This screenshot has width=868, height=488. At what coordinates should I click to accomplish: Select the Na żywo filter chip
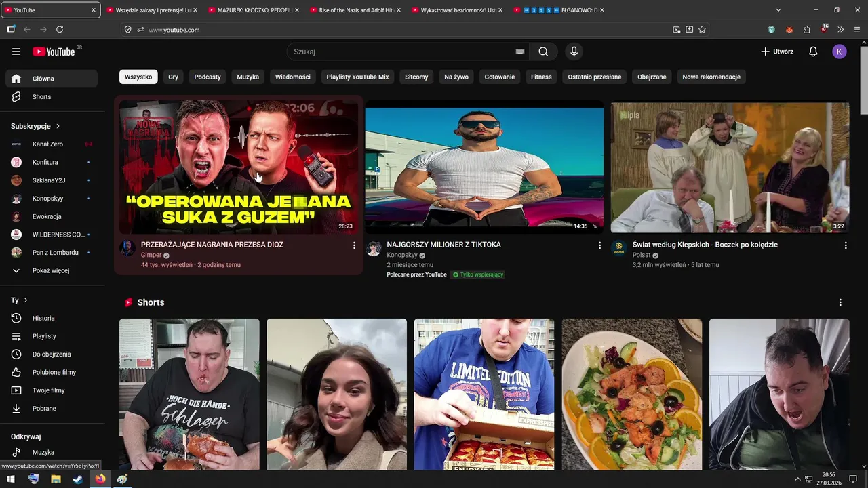(x=456, y=77)
